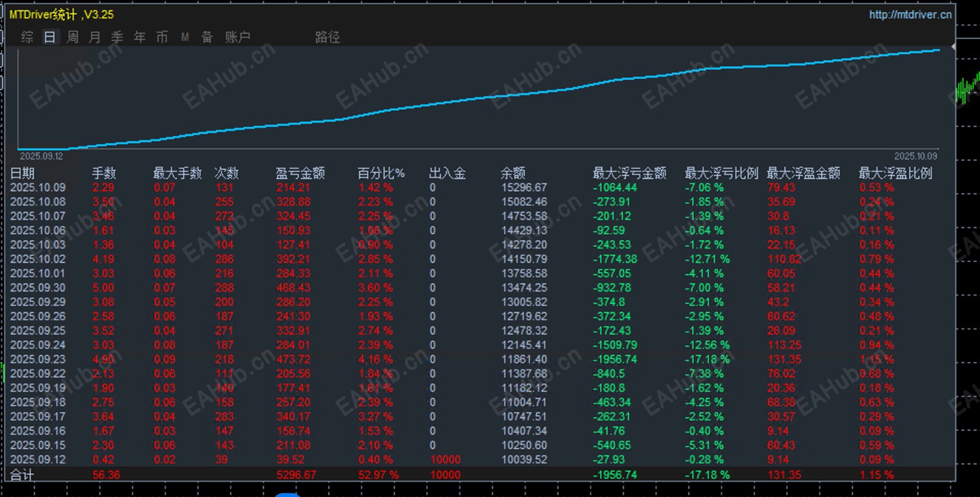Image resolution: width=980 pixels, height=497 pixels.
Task: Select the 盈亏金额 column header
Action: click(300, 173)
